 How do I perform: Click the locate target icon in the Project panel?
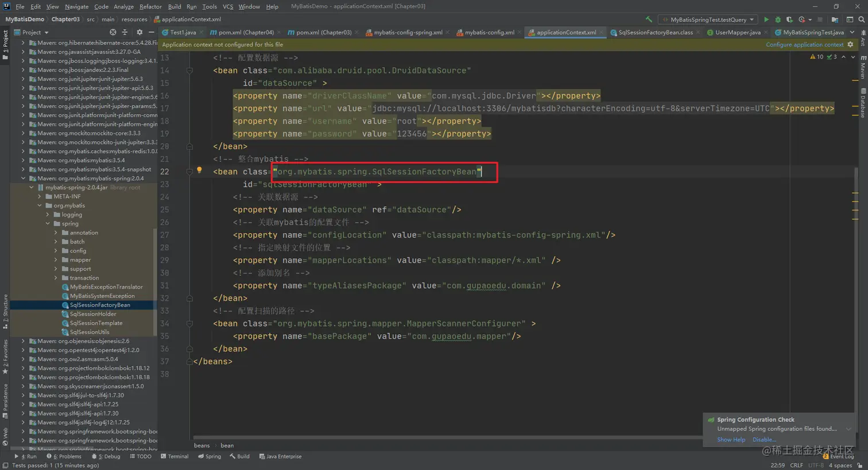click(x=113, y=32)
